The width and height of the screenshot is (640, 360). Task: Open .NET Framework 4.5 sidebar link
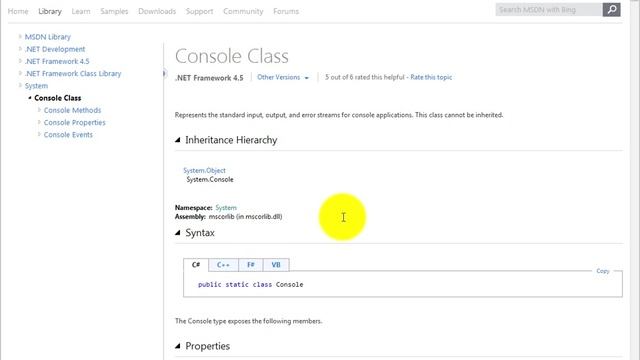tap(57, 61)
